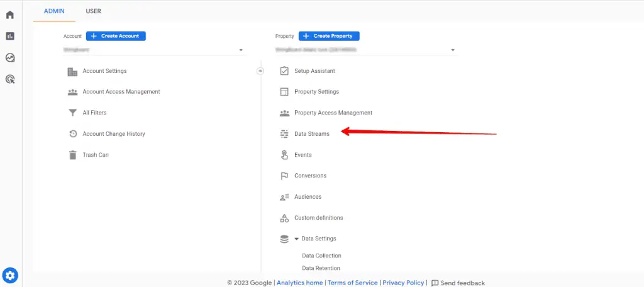Open the Explore icon in sidebar
The width and height of the screenshot is (644, 287).
pos(10,57)
